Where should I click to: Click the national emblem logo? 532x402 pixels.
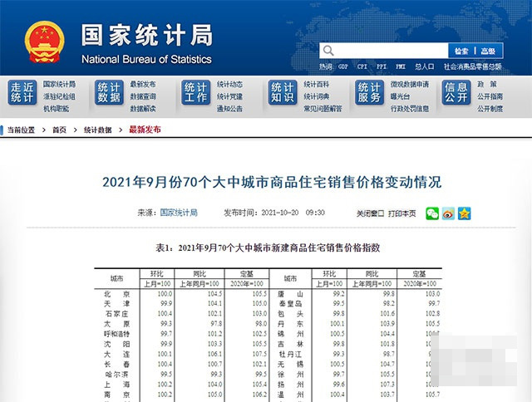[x=43, y=41]
